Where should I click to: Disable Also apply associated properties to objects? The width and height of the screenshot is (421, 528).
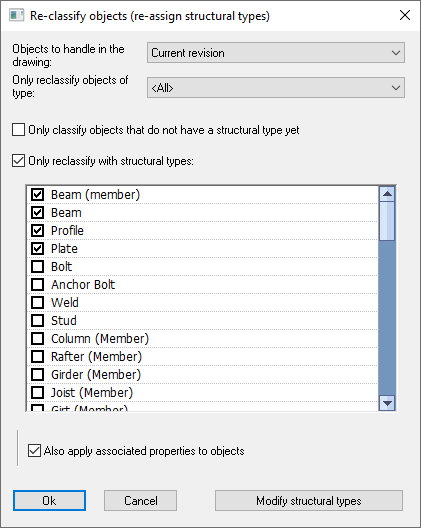tap(34, 451)
